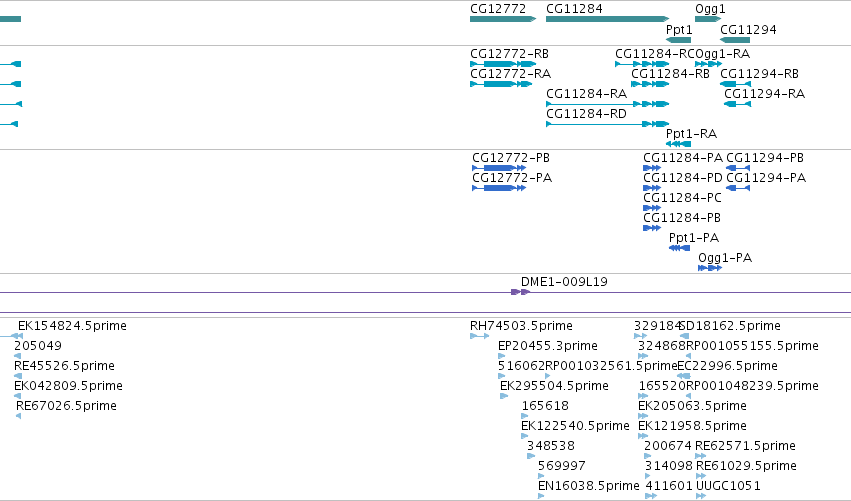This screenshot has height=501, width=851.
Task: Select protein CG12772-PA
Action: pyautogui.click(x=499, y=188)
